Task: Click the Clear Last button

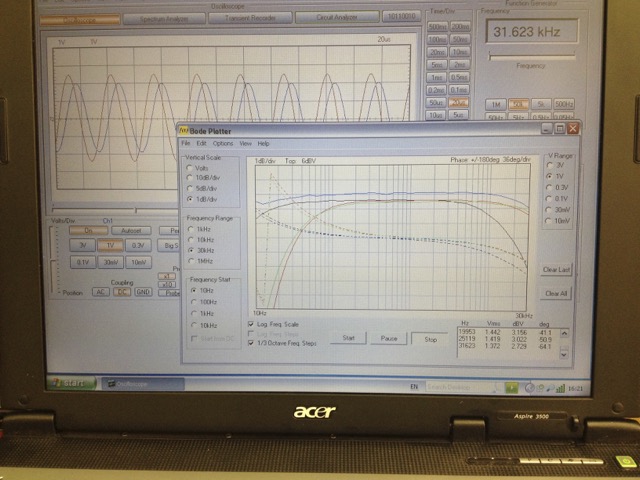Action: coord(556,270)
